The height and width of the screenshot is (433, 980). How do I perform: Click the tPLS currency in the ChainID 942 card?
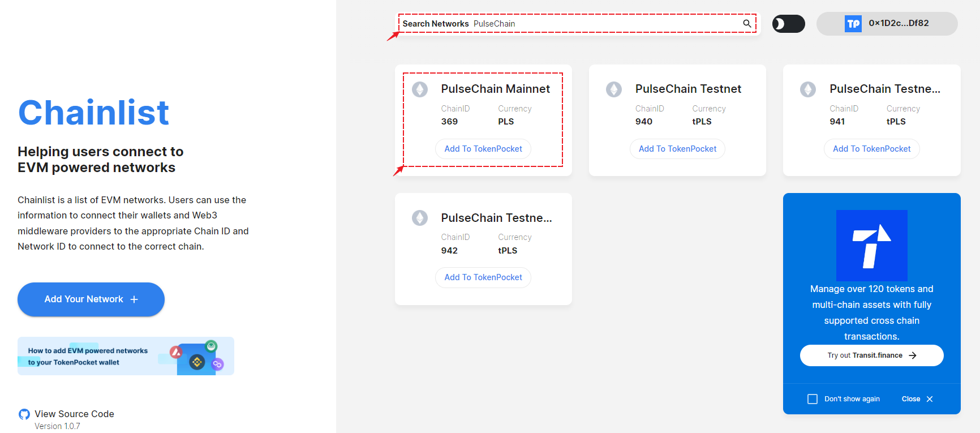(508, 251)
